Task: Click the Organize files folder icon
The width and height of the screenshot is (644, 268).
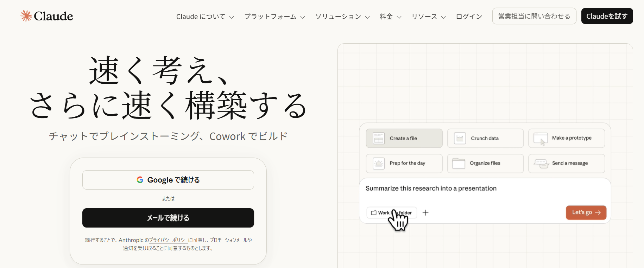Action: pos(459,163)
